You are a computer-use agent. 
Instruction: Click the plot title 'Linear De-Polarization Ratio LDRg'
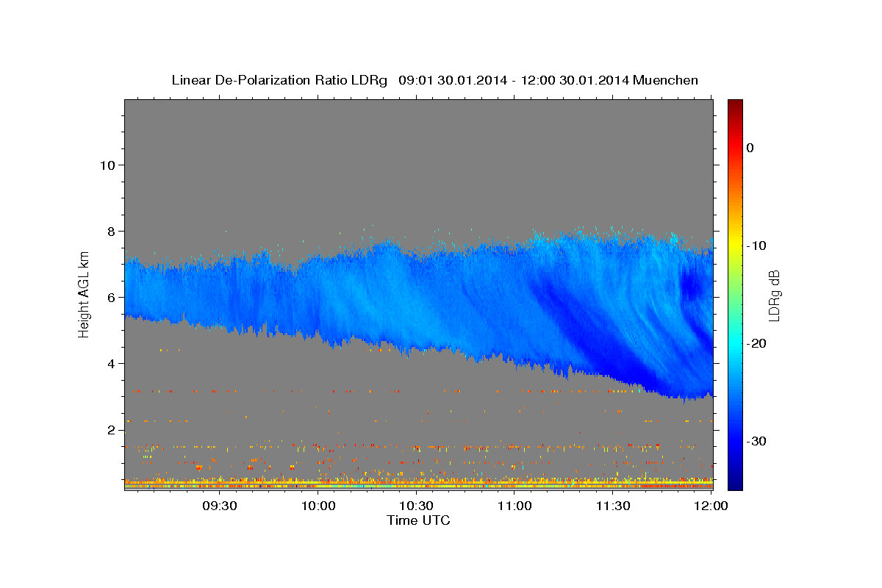(x=279, y=80)
